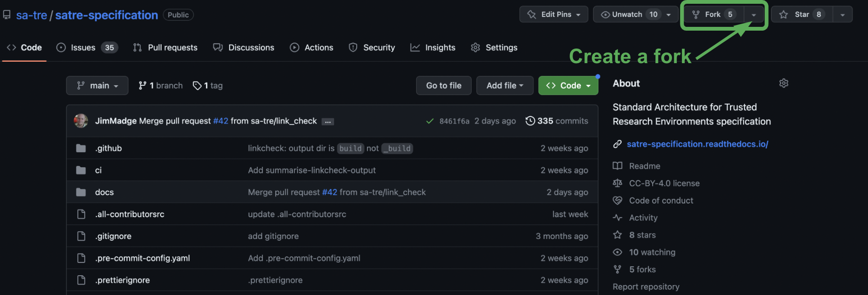
Task: Open the Insights tab
Action: (x=433, y=48)
